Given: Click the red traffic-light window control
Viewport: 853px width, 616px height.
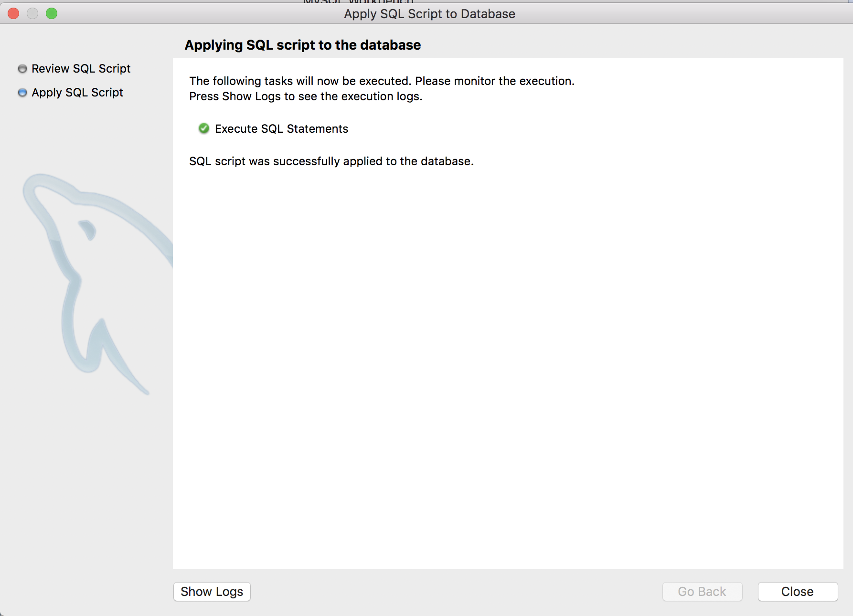Looking at the screenshot, I should point(13,13).
